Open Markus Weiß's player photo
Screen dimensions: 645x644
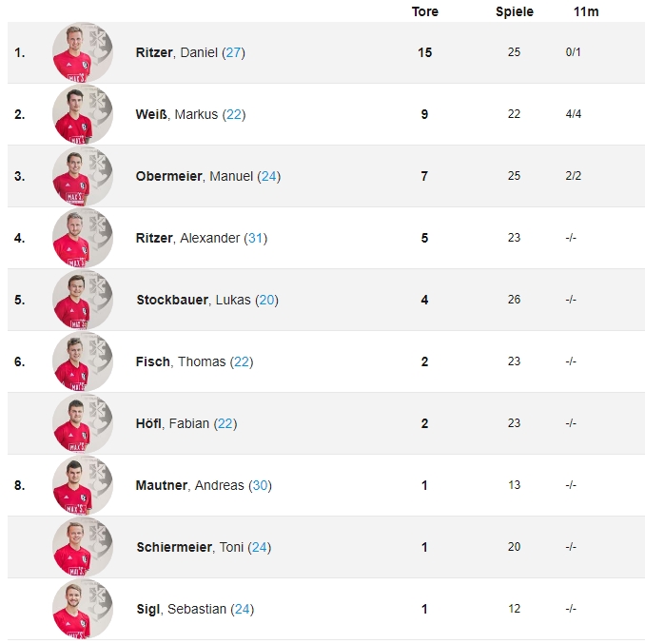coord(83,114)
